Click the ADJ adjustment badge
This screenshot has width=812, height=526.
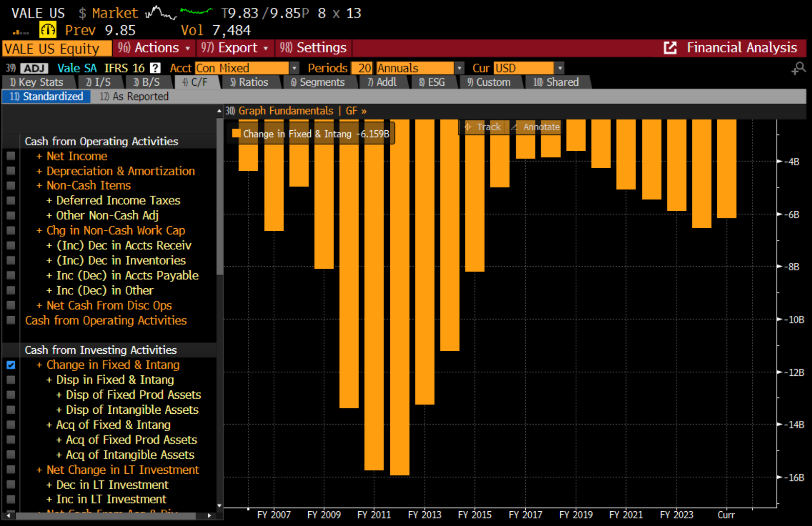pyautogui.click(x=34, y=68)
